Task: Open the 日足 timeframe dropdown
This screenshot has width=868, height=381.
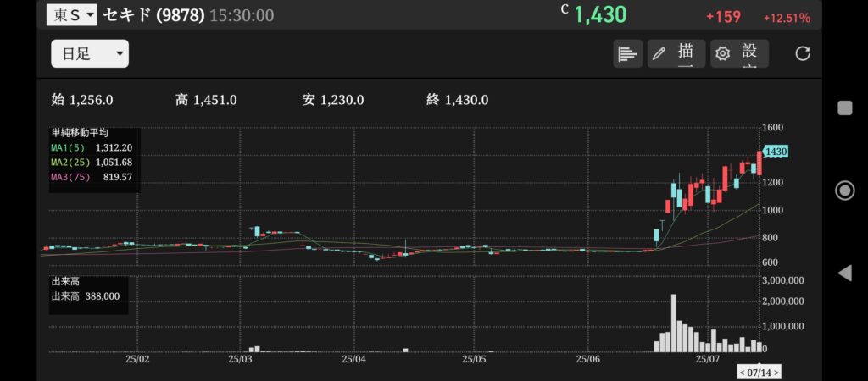Action: click(90, 53)
